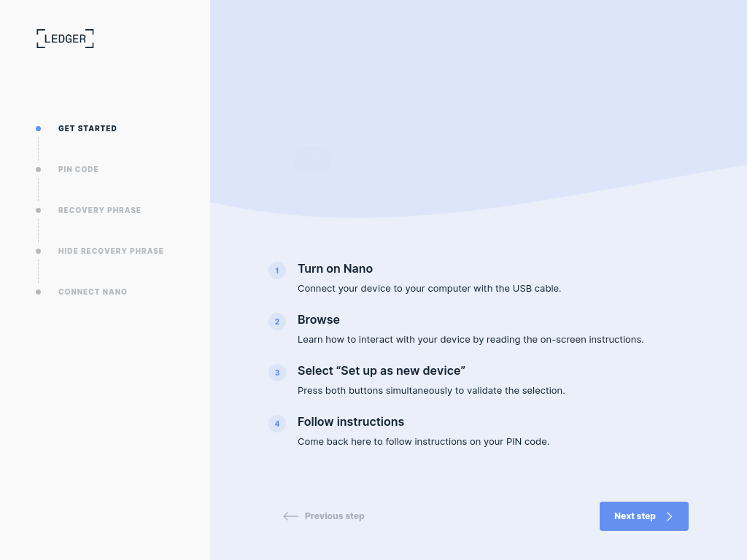Click the "Follow instructions" heading
Screen dimensions: 747x560
pos(351,421)
